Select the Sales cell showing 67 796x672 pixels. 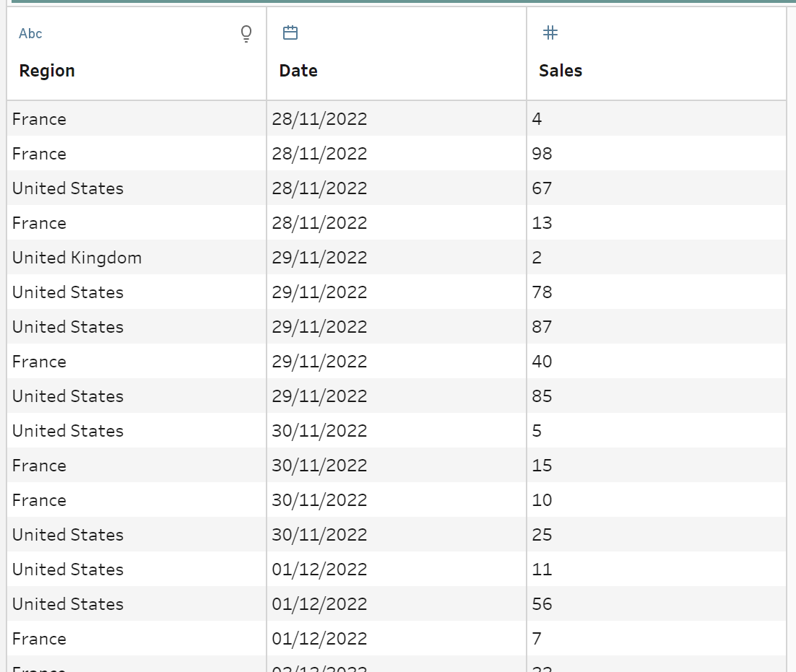(542, 188)
